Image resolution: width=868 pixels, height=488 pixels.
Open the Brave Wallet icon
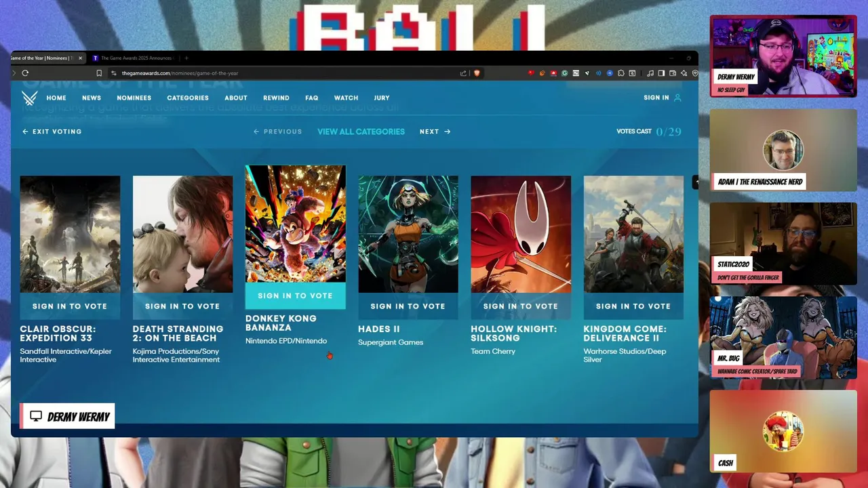click(673, 73)
